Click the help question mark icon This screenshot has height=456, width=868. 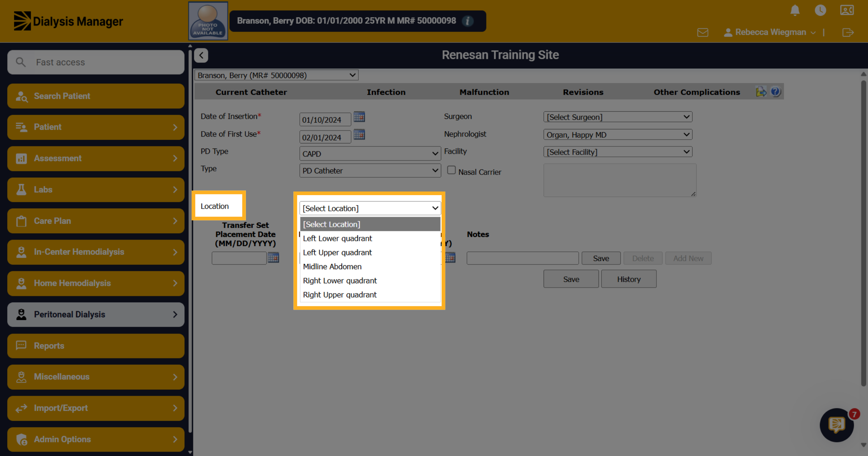(775, 92)
